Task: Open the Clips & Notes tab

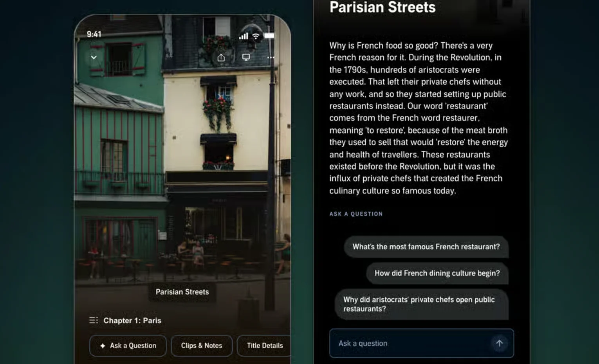Action: pyautogui.click(x=202, y=346)
